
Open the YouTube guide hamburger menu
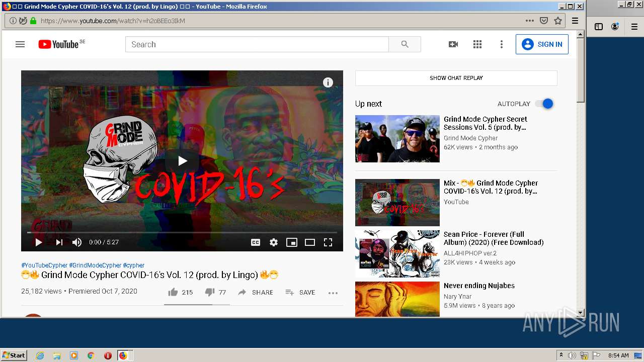pos(20,44)
